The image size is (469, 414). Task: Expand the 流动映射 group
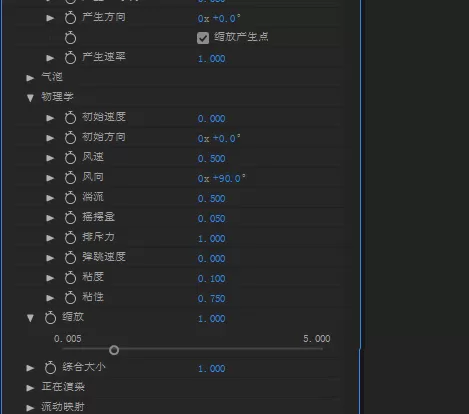point(30,408)
